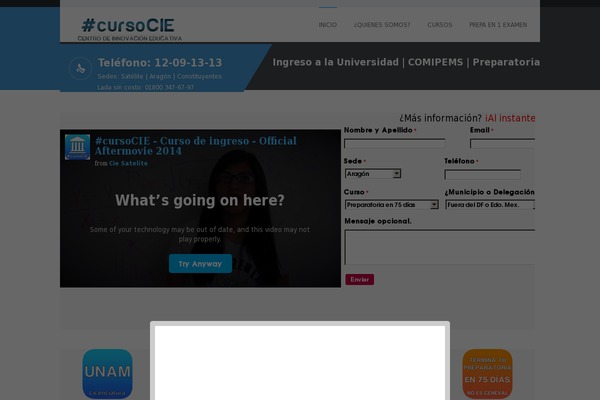Expand the Sede dropdown showing Aragón
This screenshot has width=600, height=400.
point(373,174)
